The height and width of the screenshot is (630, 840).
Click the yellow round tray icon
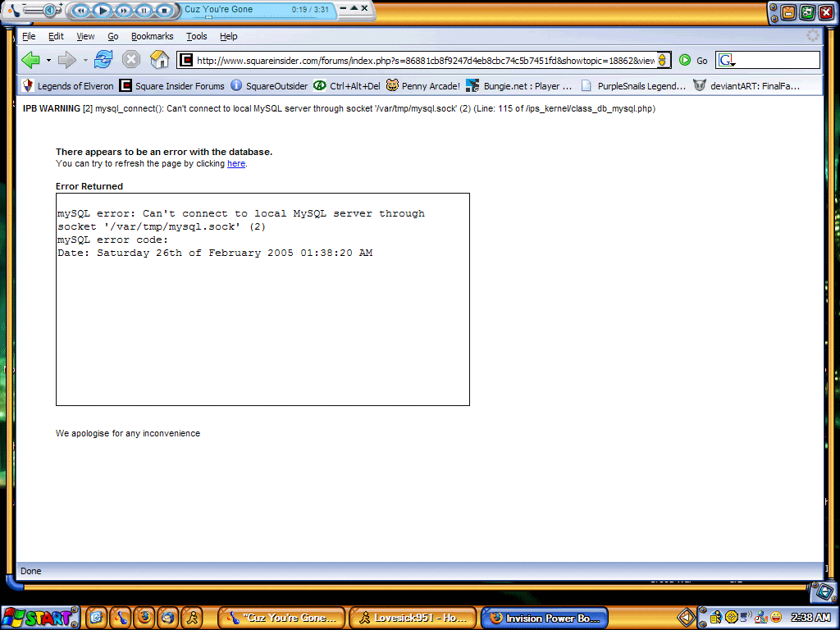(731, 618)
